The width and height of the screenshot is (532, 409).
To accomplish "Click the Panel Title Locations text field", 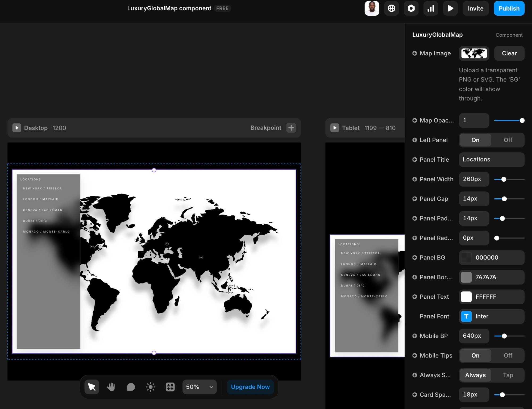I will tap(491, 160).
